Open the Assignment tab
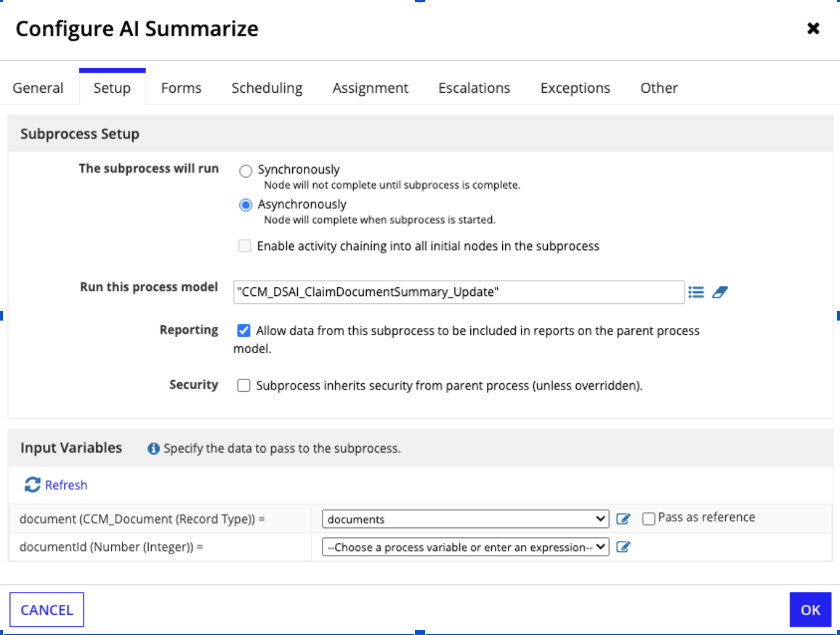The image size is (840, 635). 370,88
